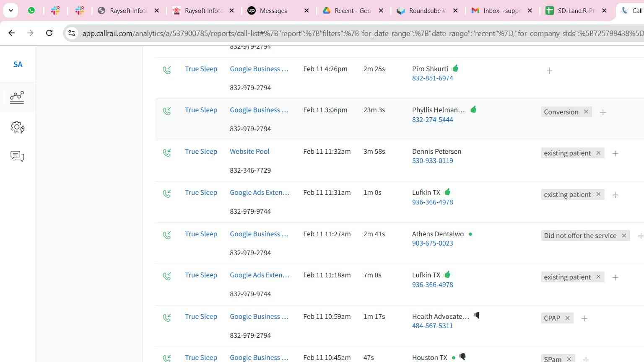Remove the CPAP tag
Screen dimensions: 644x362
[x=568, y=318]
